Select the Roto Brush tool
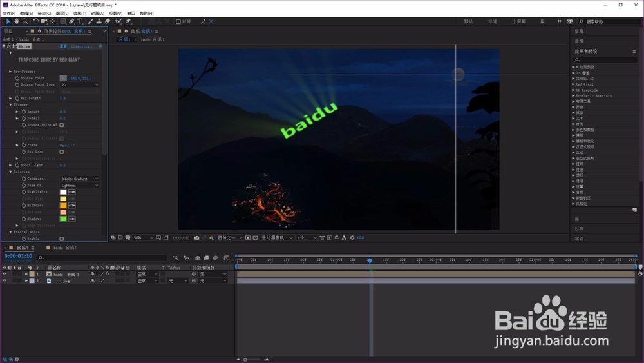Viewport: 644px width, 363px height. [118, 21]
